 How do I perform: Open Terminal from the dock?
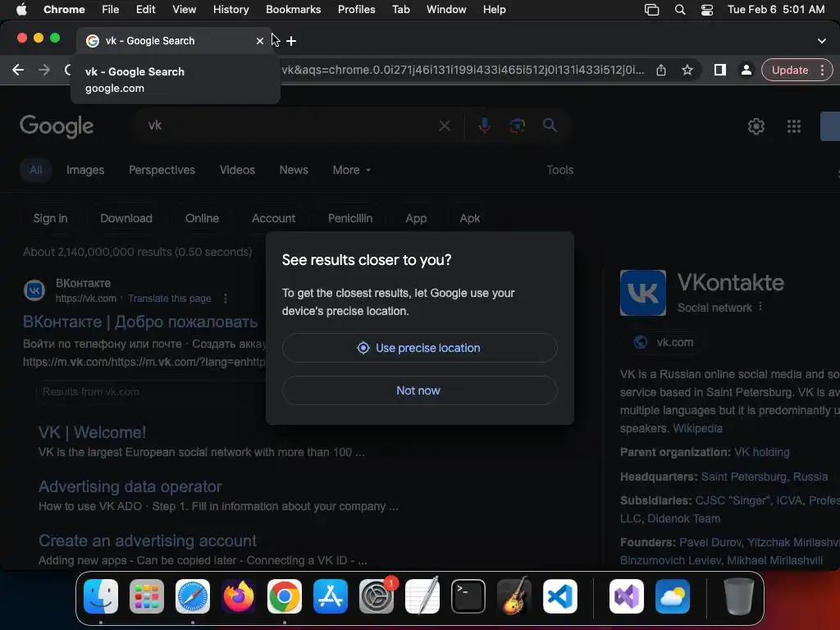tap(468, 596)
